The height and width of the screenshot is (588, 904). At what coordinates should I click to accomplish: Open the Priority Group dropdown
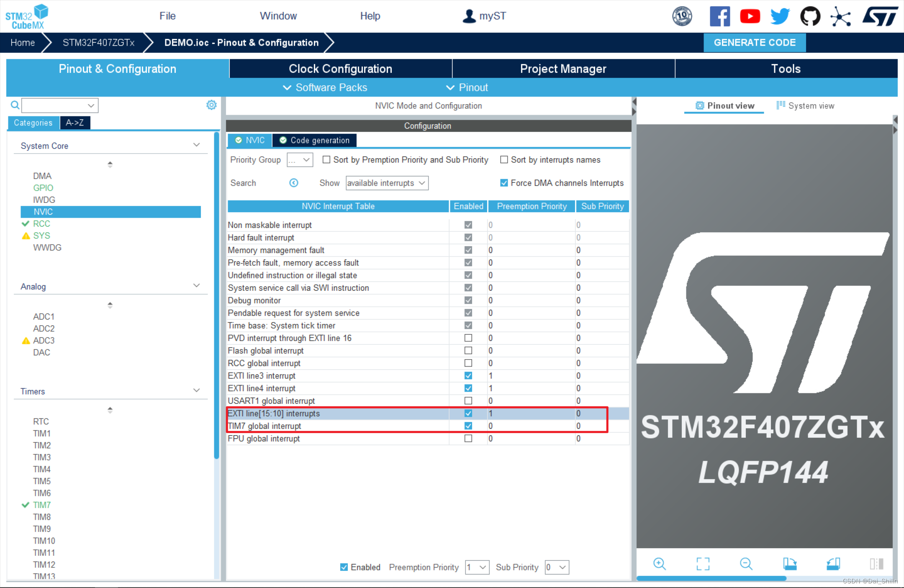pos(300,160)
